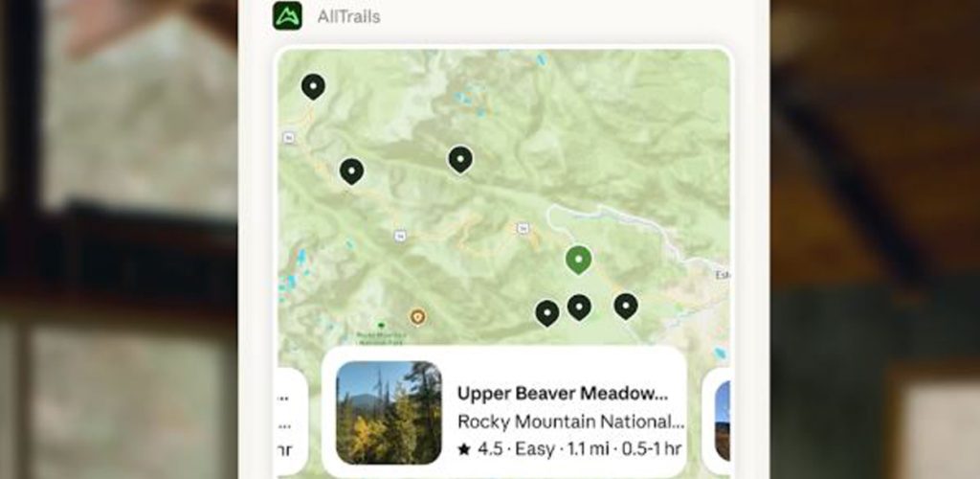Select the easternmost black trail pin
This screenshot has height=479, width=980.
click(626, 307)
